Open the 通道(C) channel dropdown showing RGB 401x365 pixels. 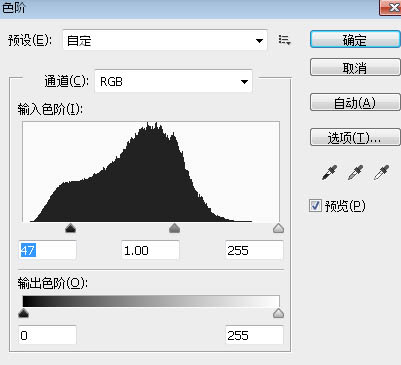[x=173, y=81]
